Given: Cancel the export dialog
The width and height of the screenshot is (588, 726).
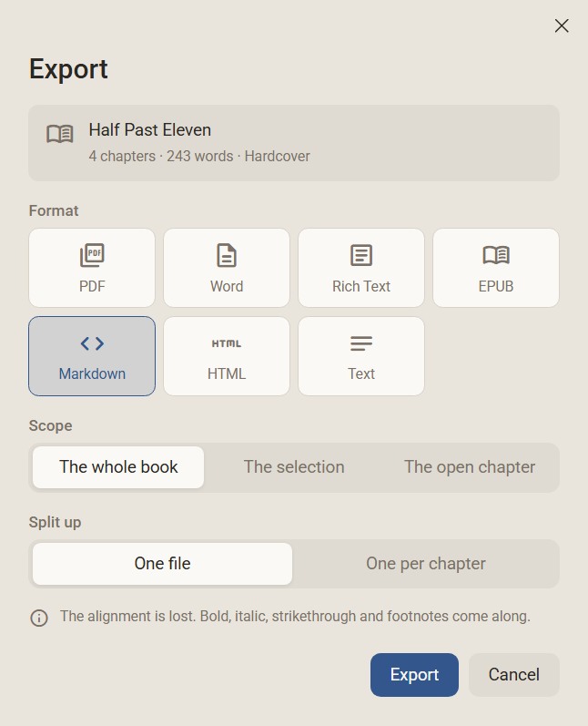Looking at the screenshot, I should click(x=514, y=675).
